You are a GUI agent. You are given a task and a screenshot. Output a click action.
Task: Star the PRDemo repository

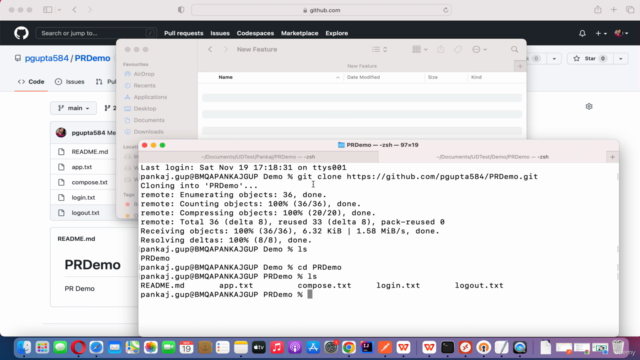click(590, 59)
